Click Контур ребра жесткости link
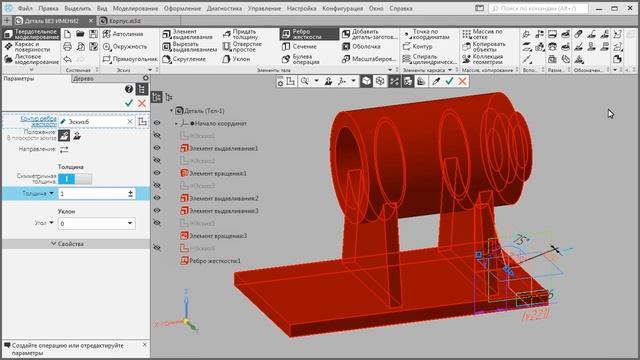Viewport: 640px width, 360px height. pyautogui.click(x=38, y=122)
